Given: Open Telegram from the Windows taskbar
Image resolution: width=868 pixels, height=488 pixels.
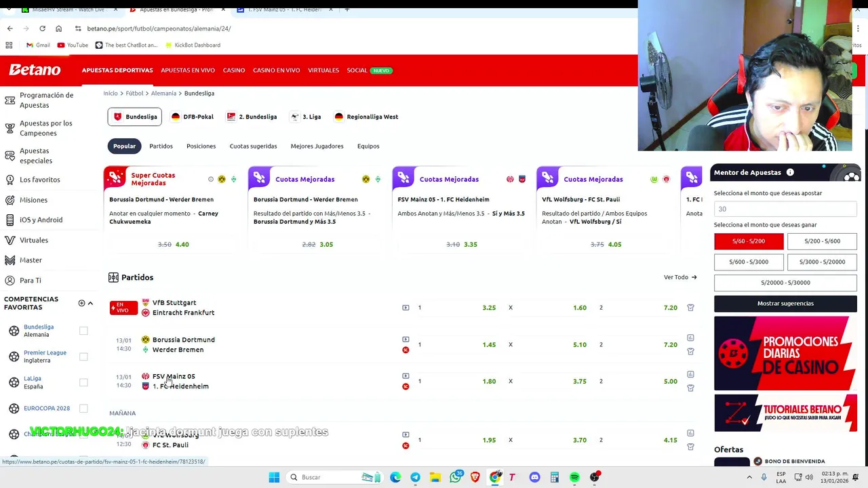Looking at the screenshot, I should pos(415,477).
